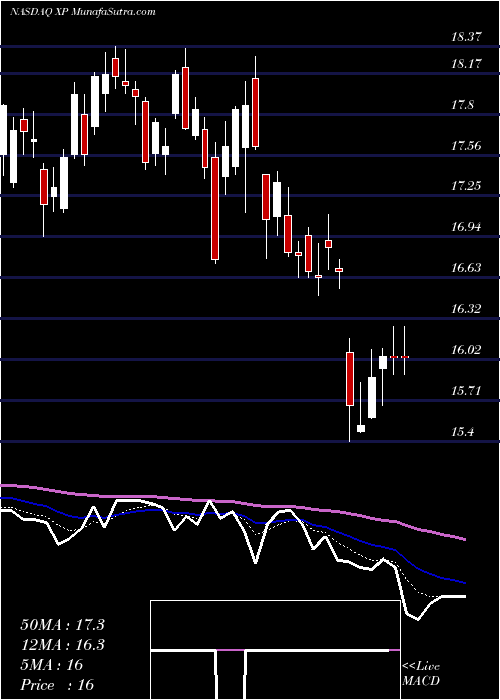Click the Price : 16 reading
The height and width of the screenshot is (700, 500).
[57, 684]
